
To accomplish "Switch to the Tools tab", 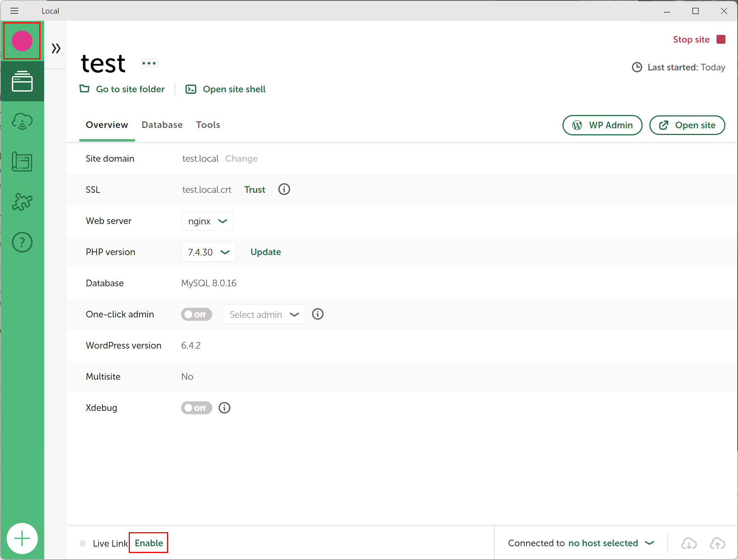I will tap(208, 125).
